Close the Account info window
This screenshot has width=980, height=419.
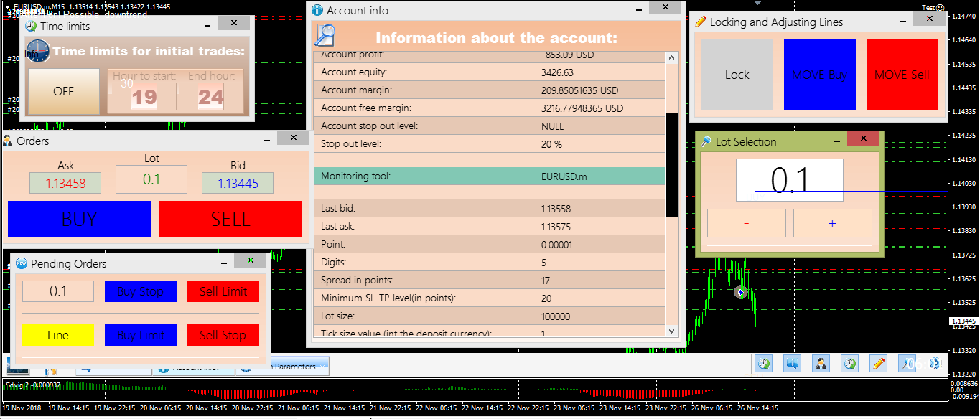[665, 7]
